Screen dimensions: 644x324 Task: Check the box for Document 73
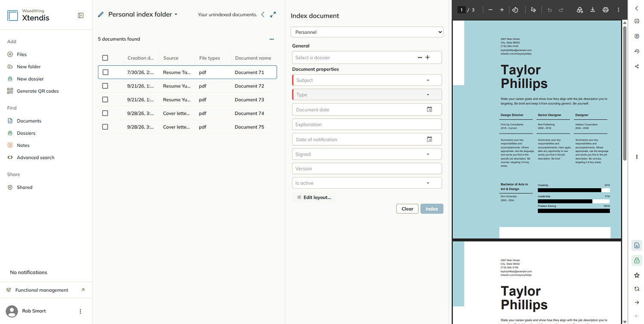pos(105,100)
